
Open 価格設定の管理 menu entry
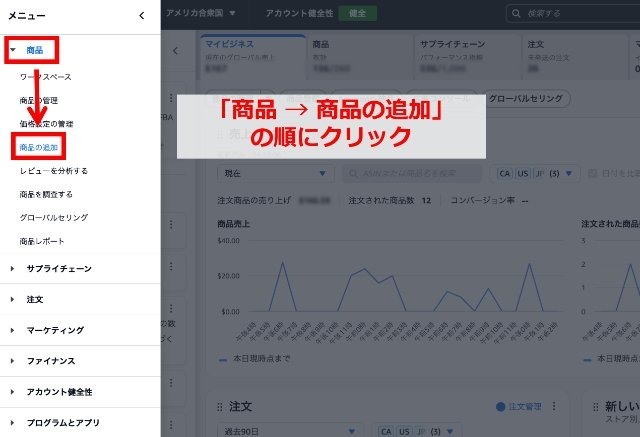(x=47, y=124)
